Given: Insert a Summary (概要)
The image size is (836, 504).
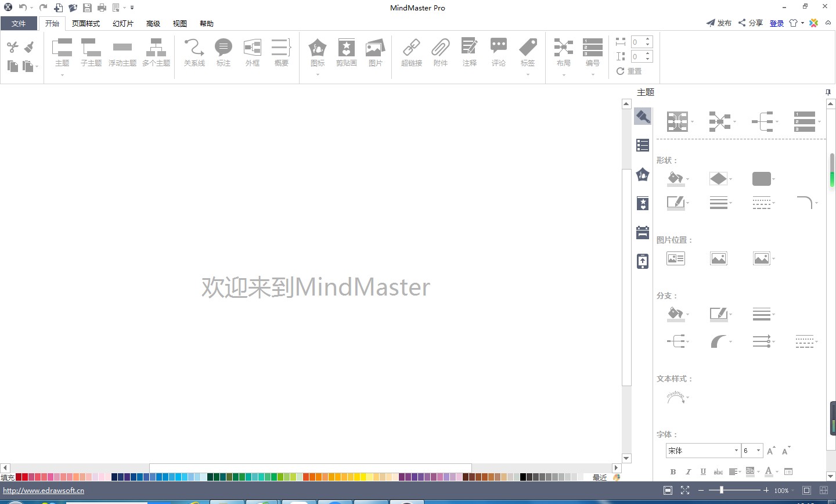Looking at the screenshot, I should pos(282,53).
